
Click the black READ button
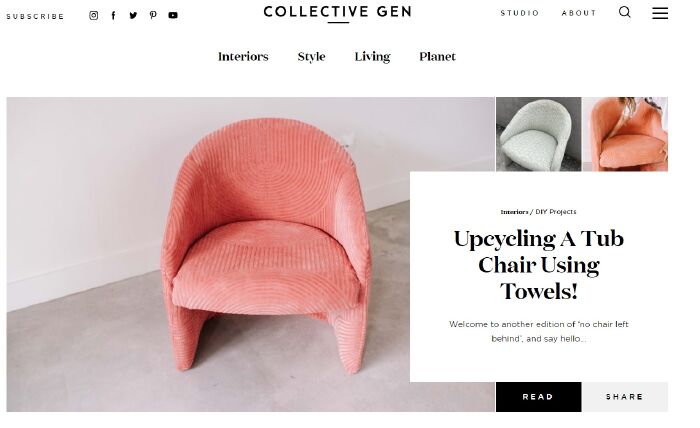click(538, 397)
